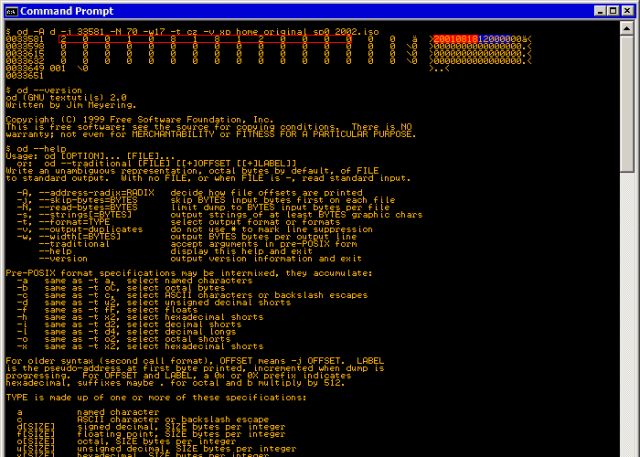Click the '-f ... select floats' line

click(x=107, y=310)
